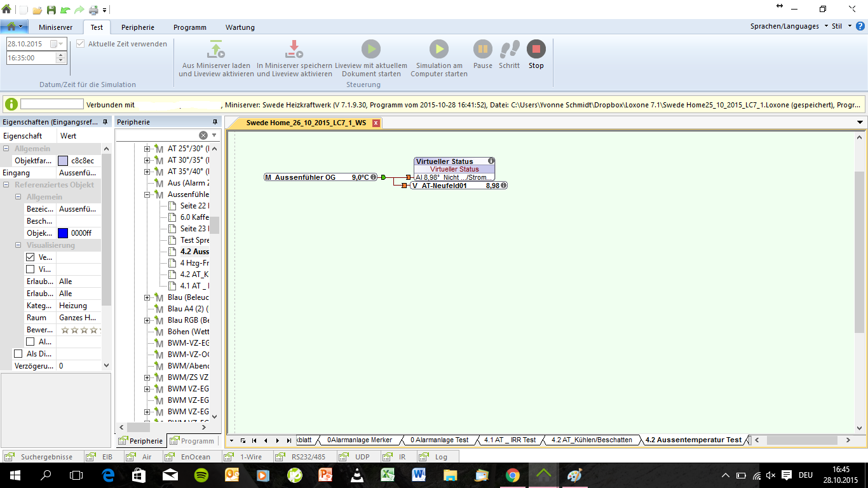Click the Objektfarbe c8c8ec color swatch
Viewport: 868px width, 488px height.
62,161
